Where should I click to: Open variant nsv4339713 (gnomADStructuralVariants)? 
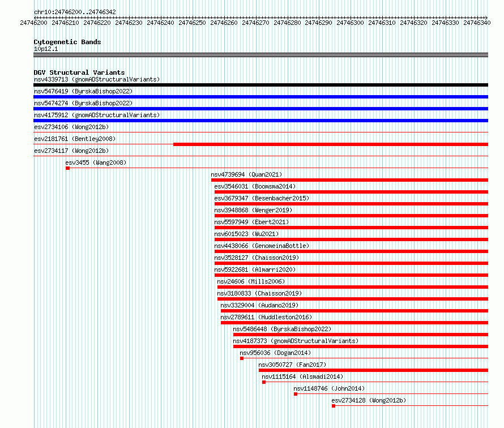click(97, 79)
